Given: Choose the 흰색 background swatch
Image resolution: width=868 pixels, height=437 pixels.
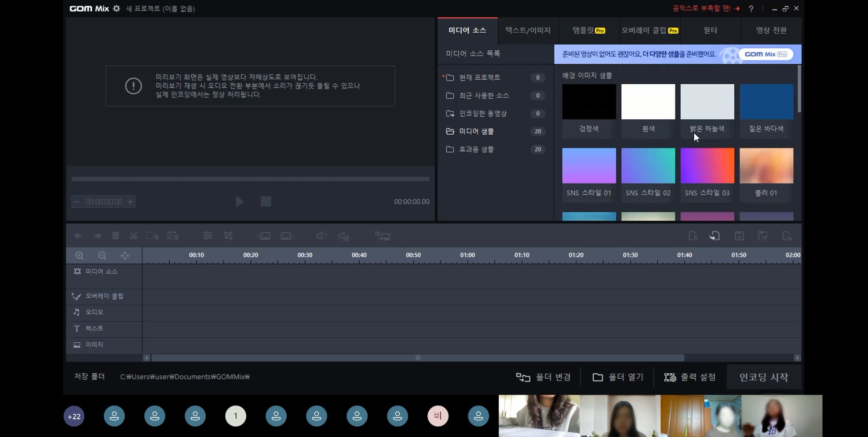Looking at the screenshot, I should pyautogui.click(x=648, y=102).
